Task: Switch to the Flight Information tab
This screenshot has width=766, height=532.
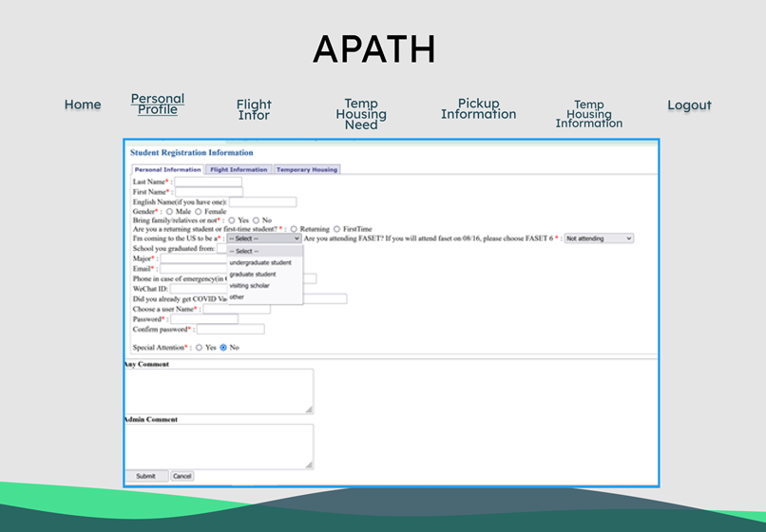Action: [x=239, y=169]
